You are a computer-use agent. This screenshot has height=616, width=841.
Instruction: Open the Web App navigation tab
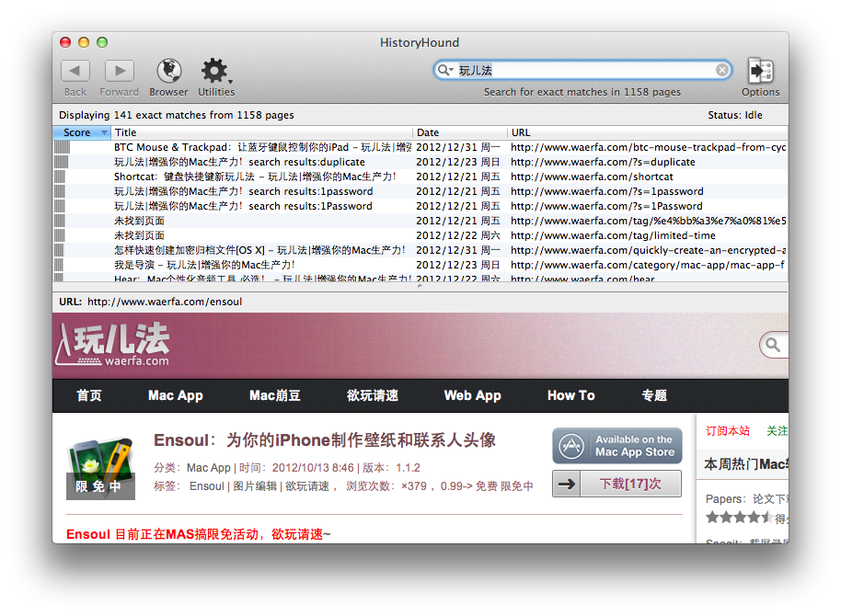(472, 395)
